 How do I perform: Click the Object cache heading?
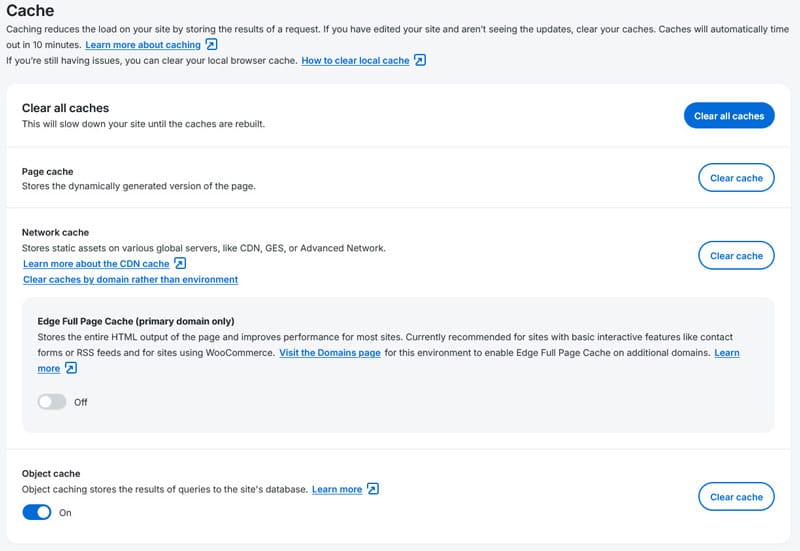(51, 473)
